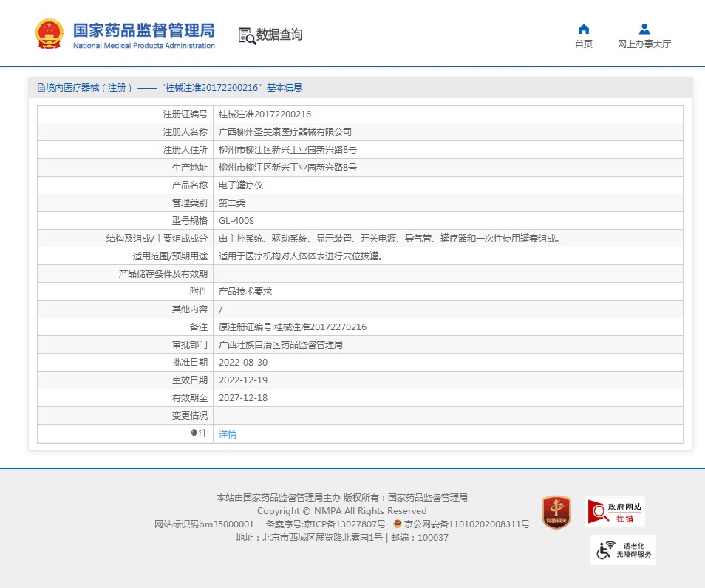Viewport: 705px width, 588px height.
Task: Go to 首页 home icon
Action: coord(583,30)
